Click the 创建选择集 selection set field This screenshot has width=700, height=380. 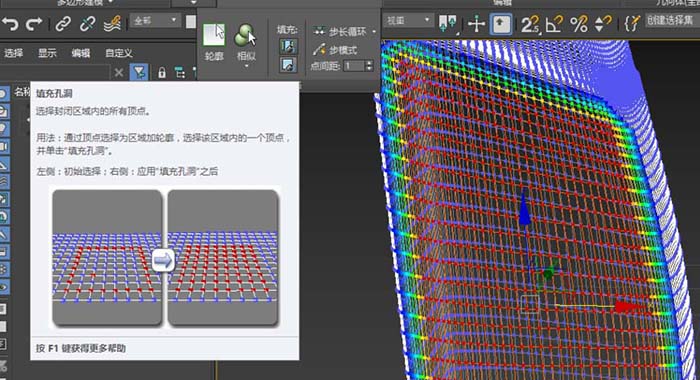click(672, 21)
